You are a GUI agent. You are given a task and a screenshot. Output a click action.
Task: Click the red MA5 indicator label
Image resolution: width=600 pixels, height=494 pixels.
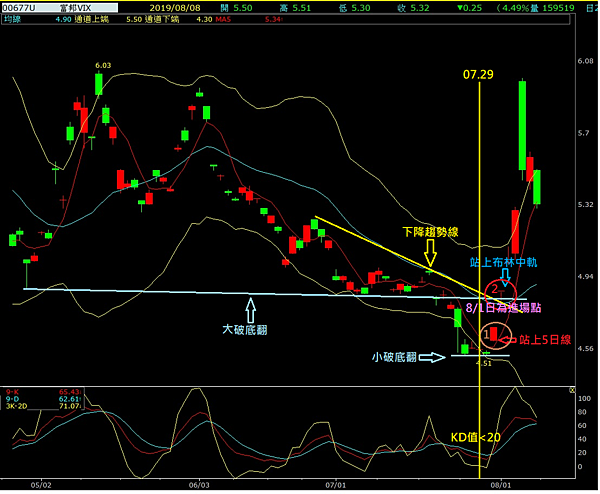pyautogui.click(x=223, y=19)
